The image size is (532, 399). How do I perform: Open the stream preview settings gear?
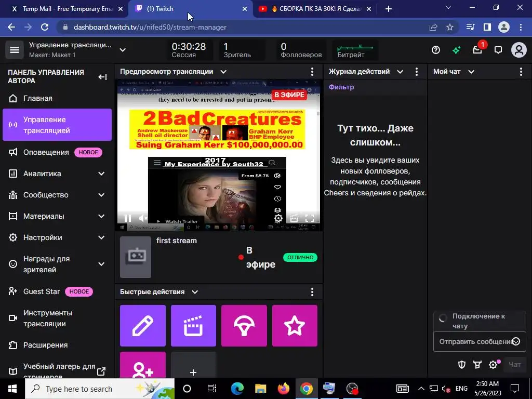pyautogui.click(x=278, y=219)
